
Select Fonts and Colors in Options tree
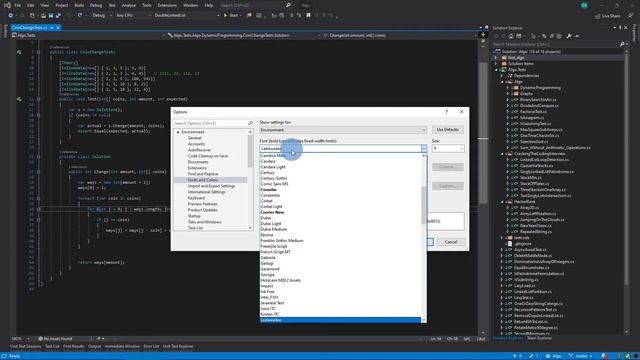point(203,180)
